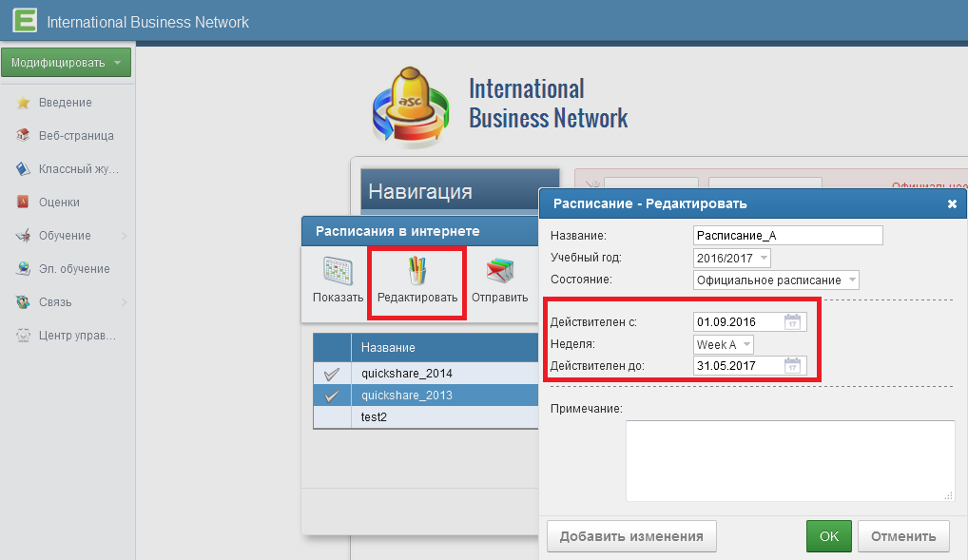This screenshot has height=560, width=968.
Task: Click the Эл. обучение globe icon
Action: (24, 268)
